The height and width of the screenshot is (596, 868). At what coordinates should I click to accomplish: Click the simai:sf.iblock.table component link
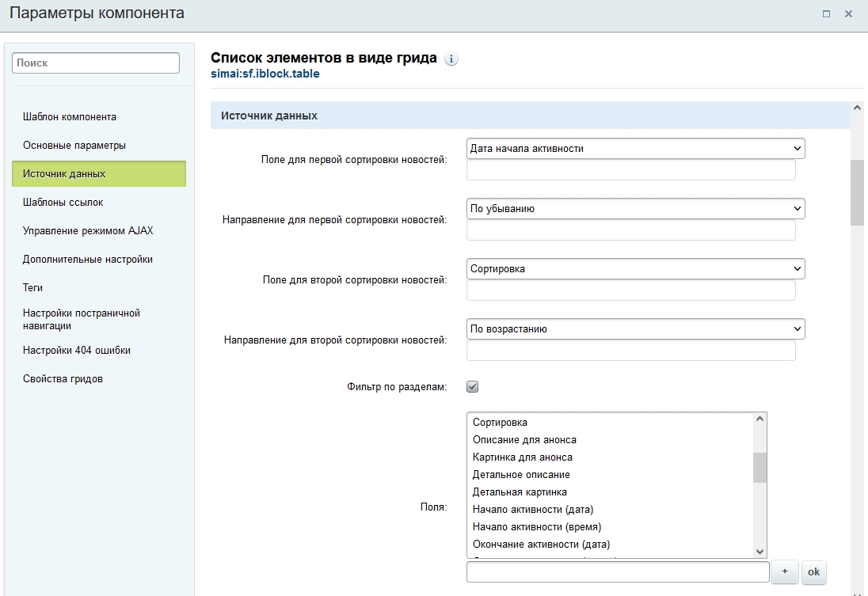tap(265, 74)
